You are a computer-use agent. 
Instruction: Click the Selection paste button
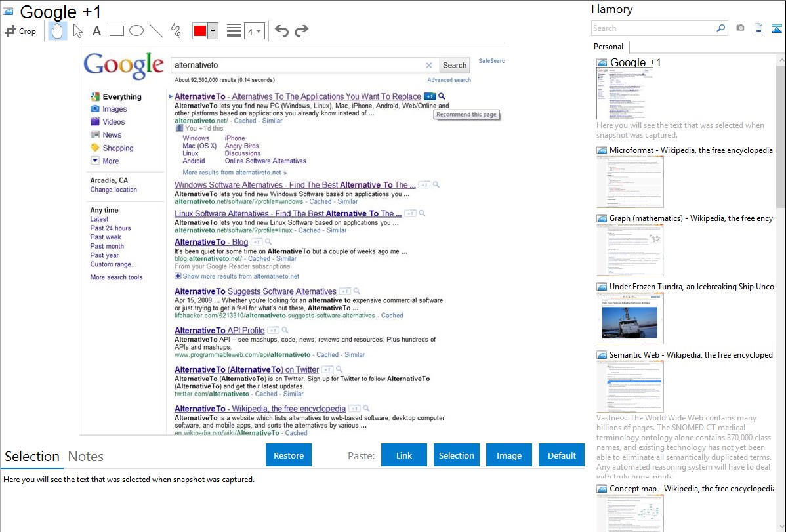pos(456,455)
